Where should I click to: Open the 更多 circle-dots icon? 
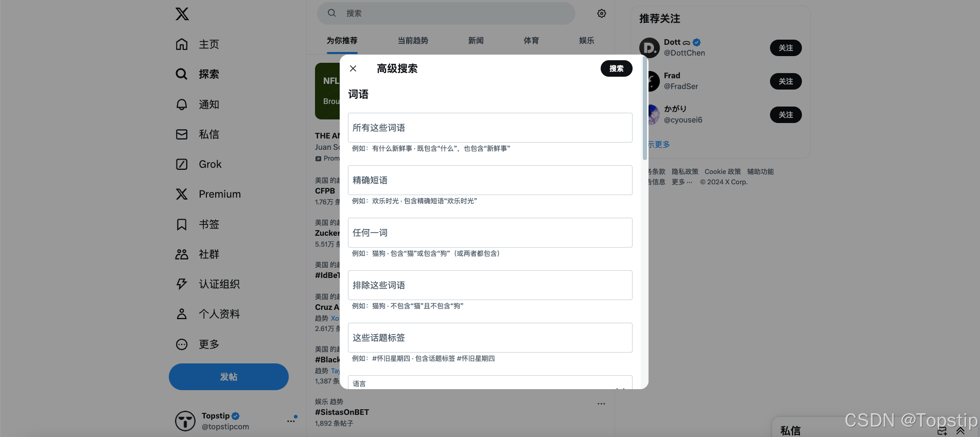(x=182, y=344)
